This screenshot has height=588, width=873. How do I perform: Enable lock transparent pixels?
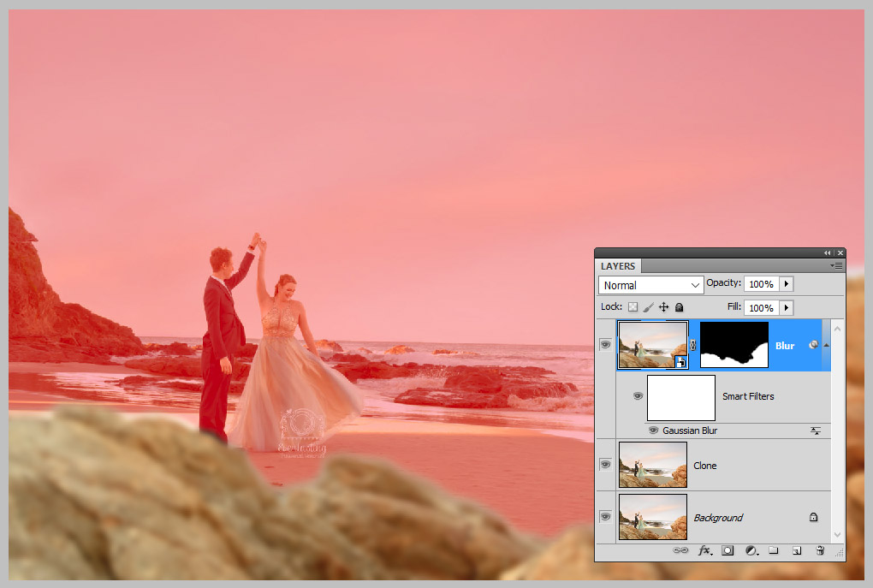click(633, 307)
